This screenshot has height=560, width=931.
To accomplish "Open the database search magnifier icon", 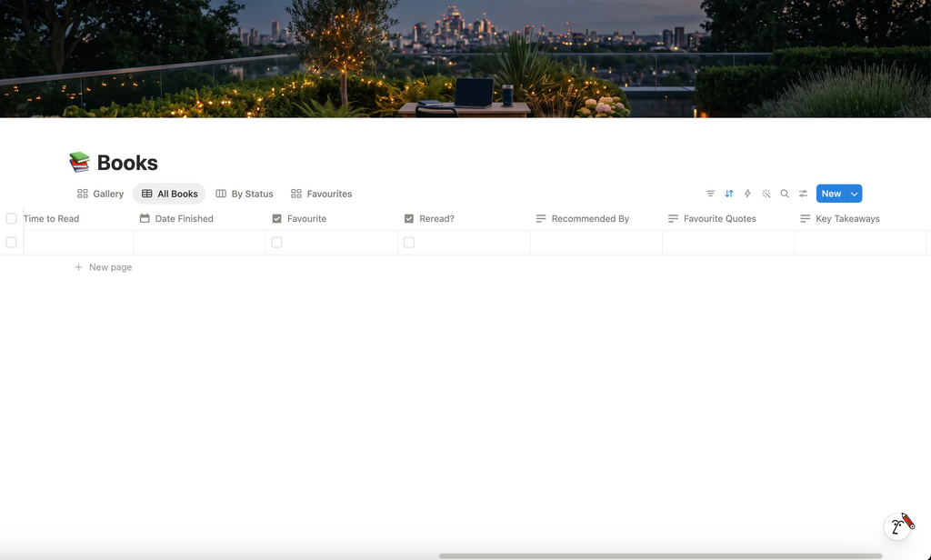I will coord(785,194).
